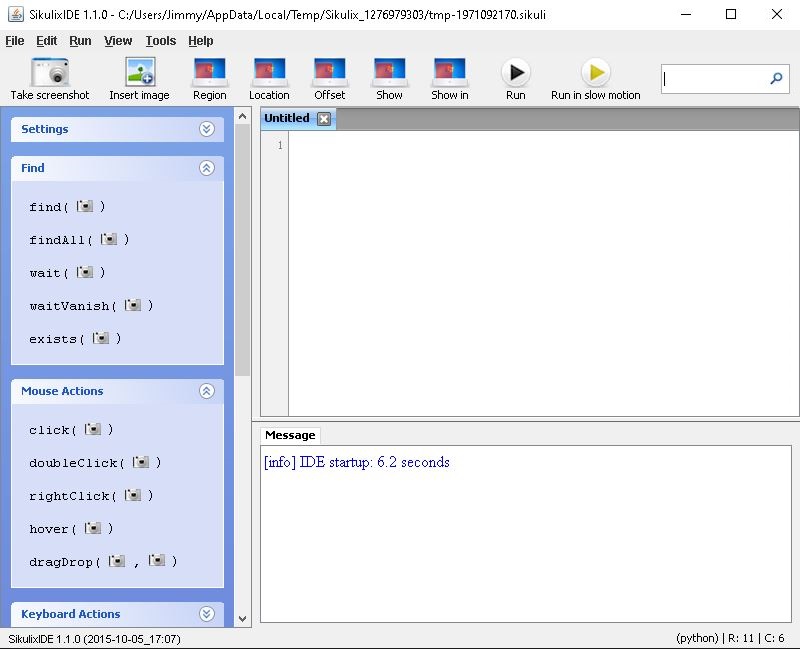Viewport: 800px width, 650px height.
Task: Insert the exists( command text
Action: click(x=57, y=339)
